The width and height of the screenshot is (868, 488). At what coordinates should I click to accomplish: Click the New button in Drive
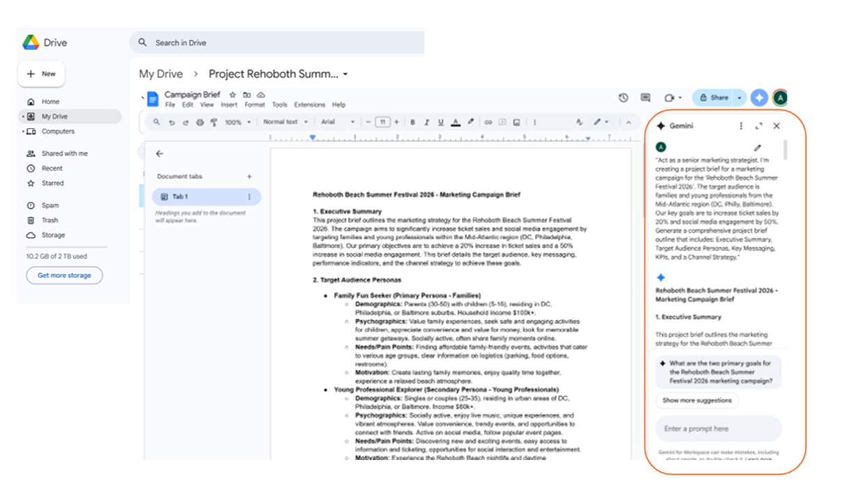pos(41,74)
